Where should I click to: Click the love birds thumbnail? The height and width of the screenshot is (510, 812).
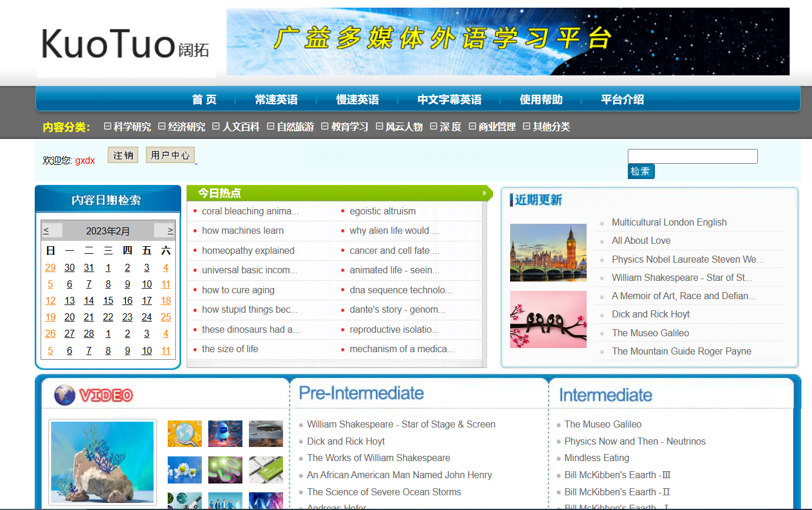[548, 319]
